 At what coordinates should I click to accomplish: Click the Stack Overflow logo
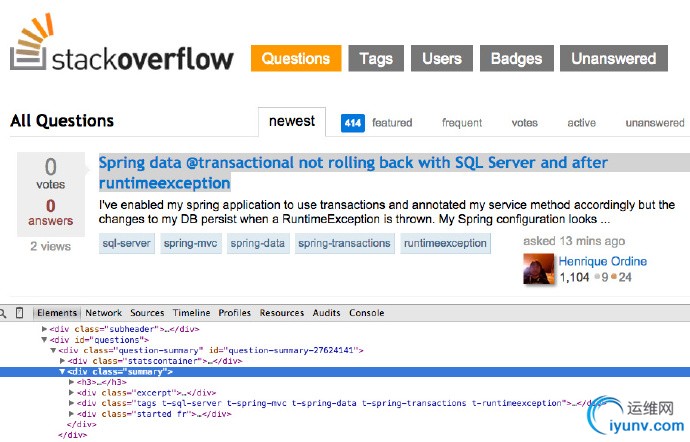pyautogui.click(x=121, y=42)
